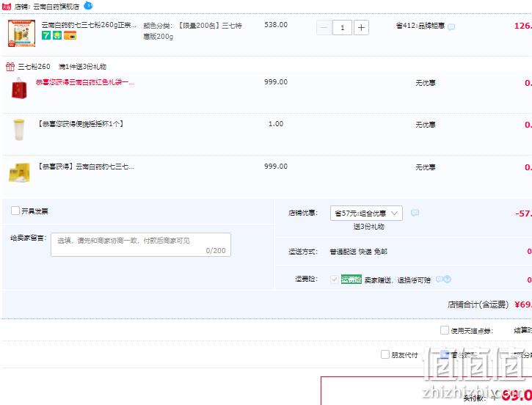Viewport: 532px width, 405px height.
Task: Decrease quantity with the minus button
Action: tap(324, 27)
